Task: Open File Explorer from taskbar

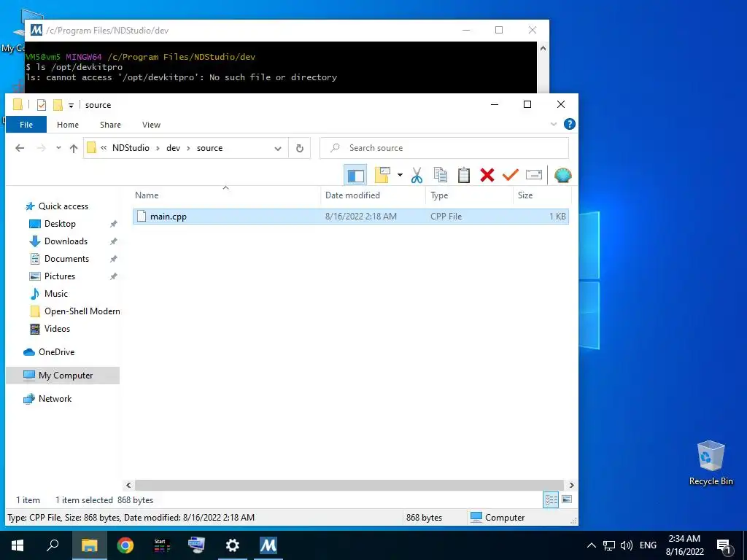Action: coord(89,545)
